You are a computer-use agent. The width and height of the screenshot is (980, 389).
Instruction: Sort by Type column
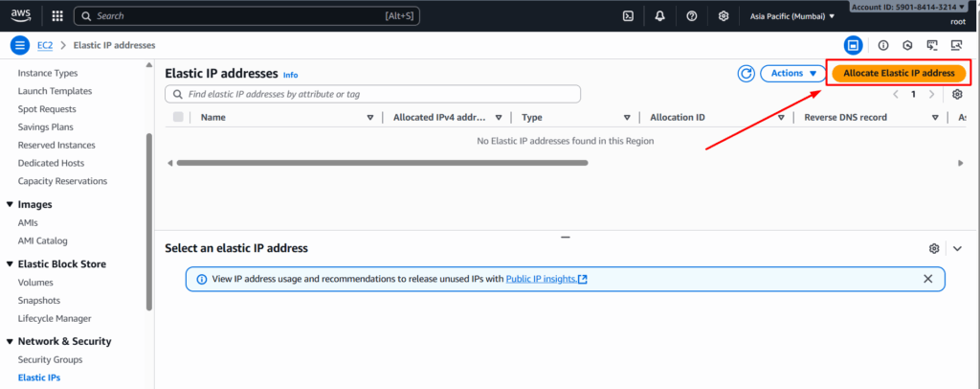click(x=627, y=118)
